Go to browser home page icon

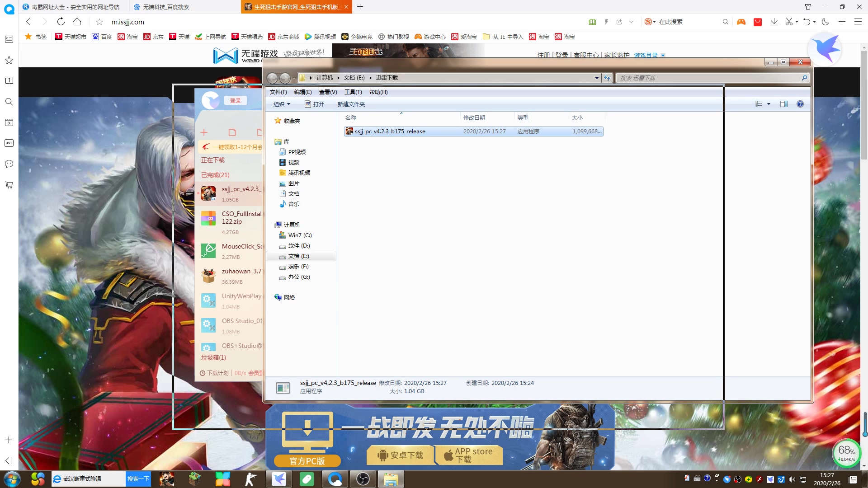tap(77, 22)
